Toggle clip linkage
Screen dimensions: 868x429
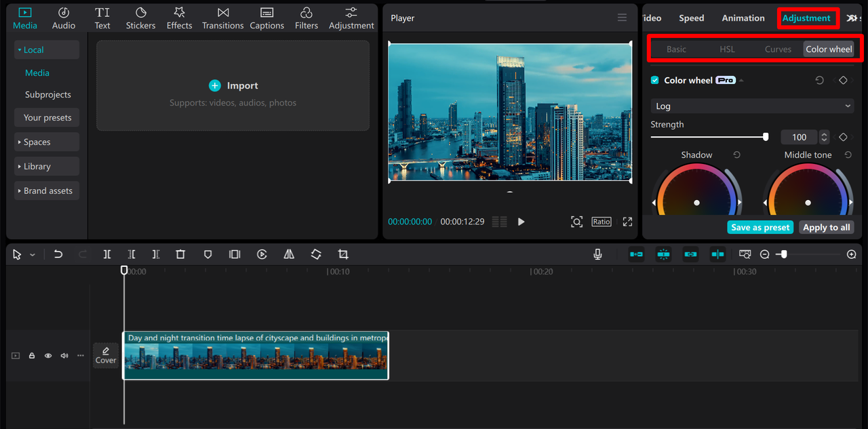point(690,254)
